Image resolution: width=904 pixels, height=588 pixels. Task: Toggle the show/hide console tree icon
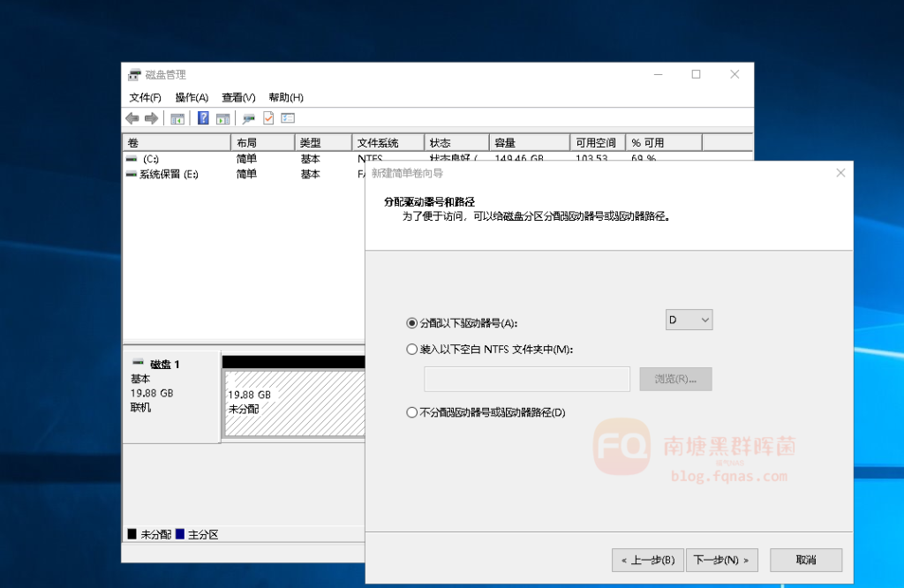[x=177, y=118]
